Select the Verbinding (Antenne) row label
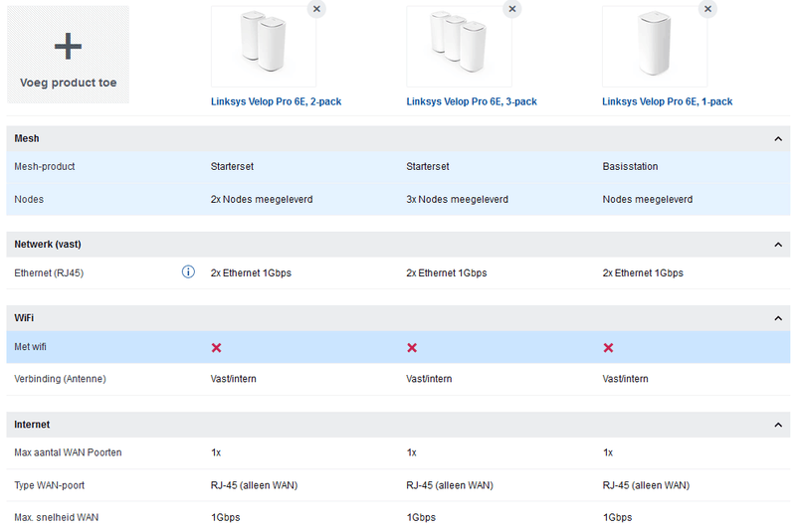This screenshot has height=532, width=796. (x=60, y=379)
